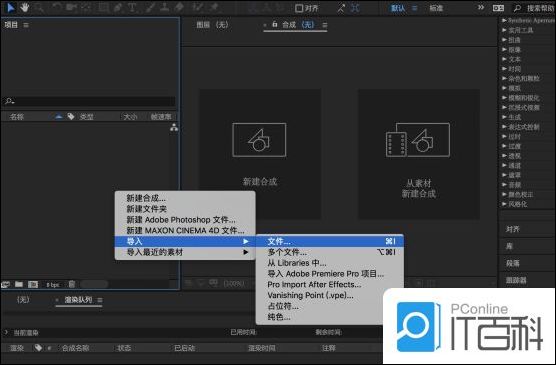Image resolution: width=556 pixels, height=365 pixels.
Task: Open the composition viewer panel menu icon
Action: click(325, 25)
